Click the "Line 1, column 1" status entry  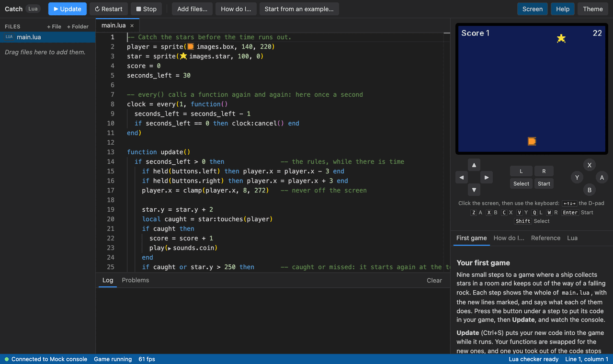[587, 359]
